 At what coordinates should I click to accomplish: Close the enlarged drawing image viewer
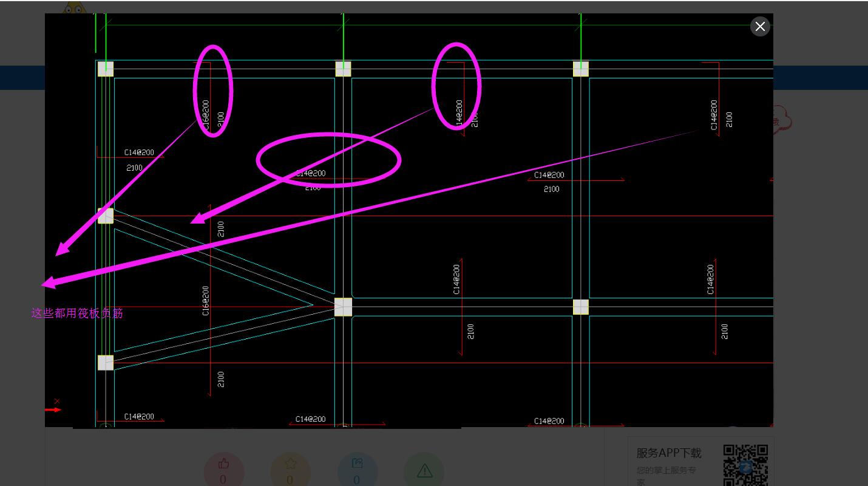click(760, 27)
